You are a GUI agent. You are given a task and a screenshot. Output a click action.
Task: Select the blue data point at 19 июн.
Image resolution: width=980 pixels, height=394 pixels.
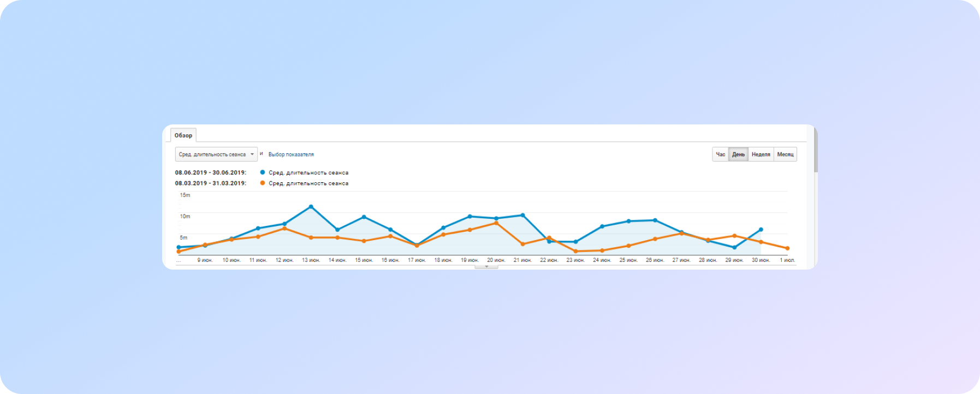coord(470,217)
